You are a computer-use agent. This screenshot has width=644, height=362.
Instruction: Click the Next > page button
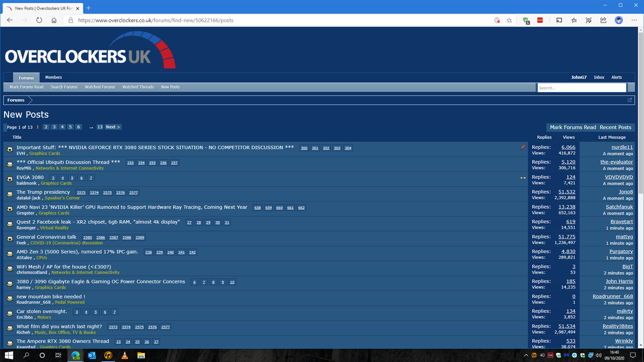coord(113,127)
